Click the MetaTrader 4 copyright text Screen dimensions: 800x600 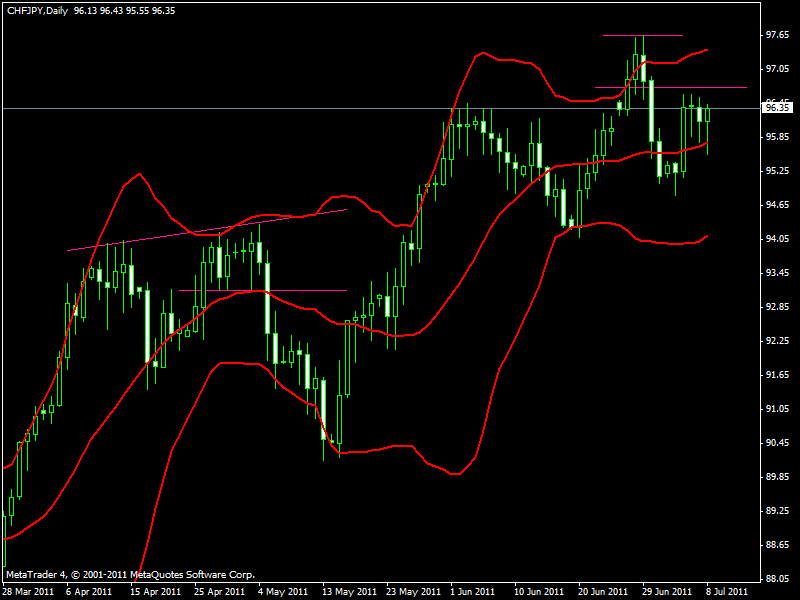pyautogui.click(x=131, y=575)
